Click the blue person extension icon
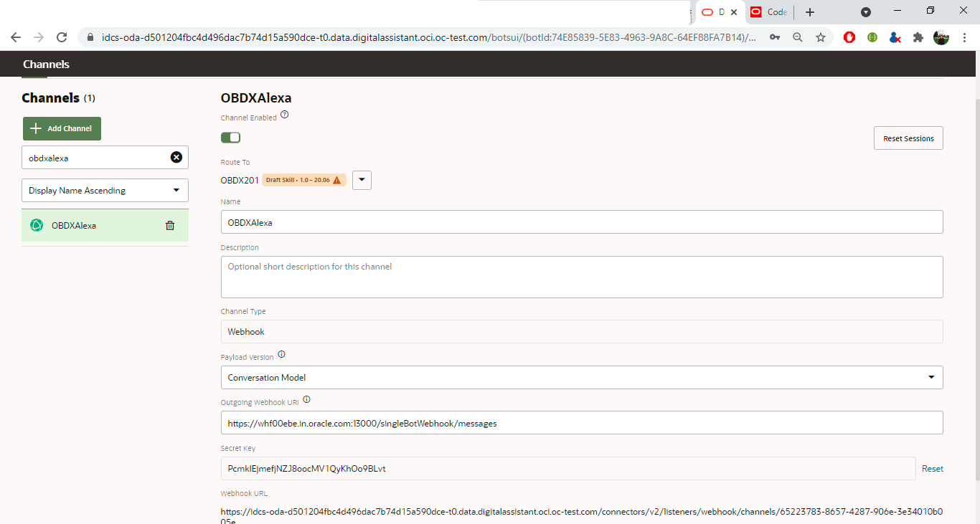The height and width of the screenshot is (524, 980). pos(895,37)
